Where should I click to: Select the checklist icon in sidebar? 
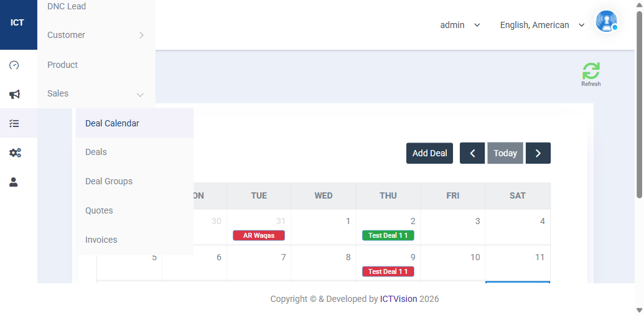click(14, 123)
